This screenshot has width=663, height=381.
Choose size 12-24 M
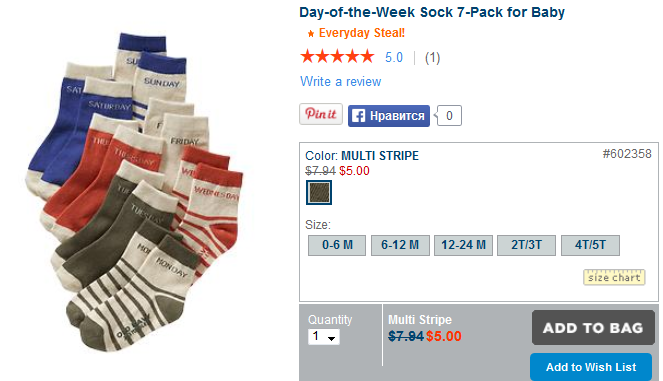point(463,245)
